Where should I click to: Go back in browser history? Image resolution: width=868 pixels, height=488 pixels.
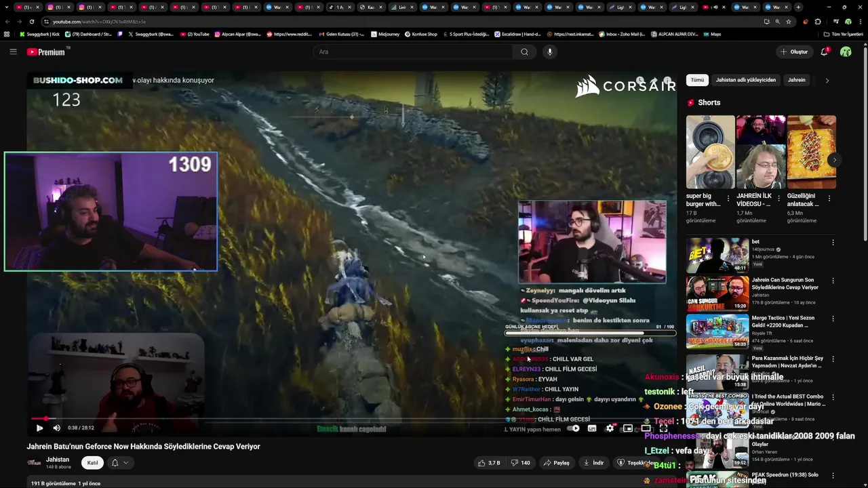pyautogui.click(x=7, y=22)
